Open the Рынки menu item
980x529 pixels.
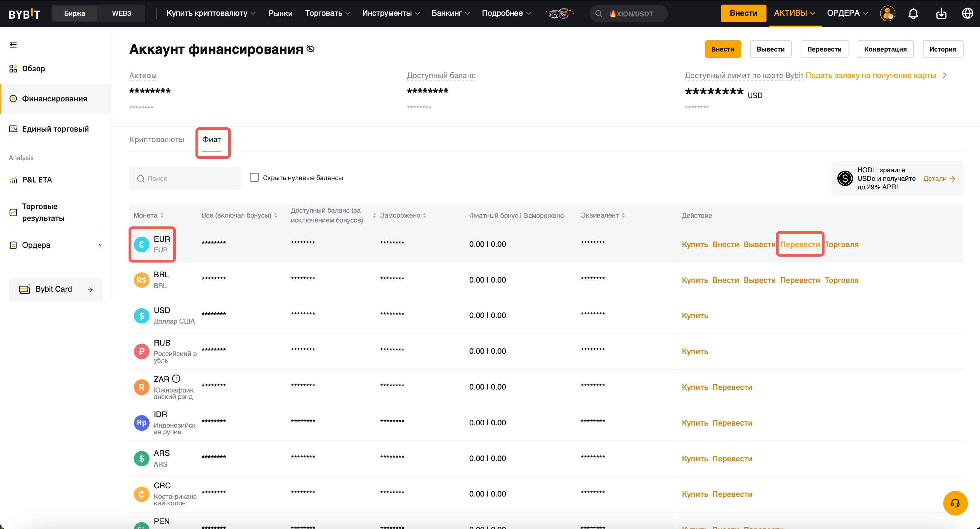point(280,13)
